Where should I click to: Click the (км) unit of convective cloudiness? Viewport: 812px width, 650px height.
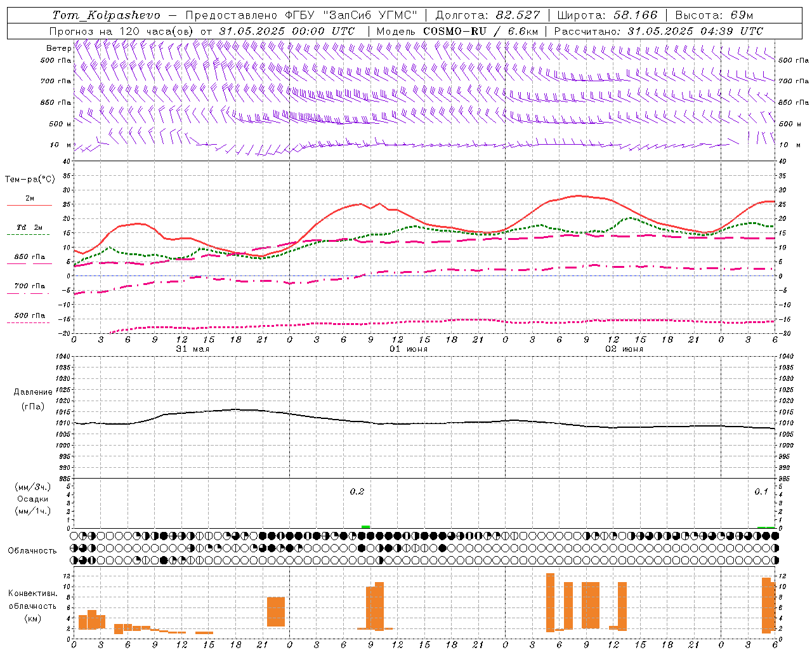point(32,618)
